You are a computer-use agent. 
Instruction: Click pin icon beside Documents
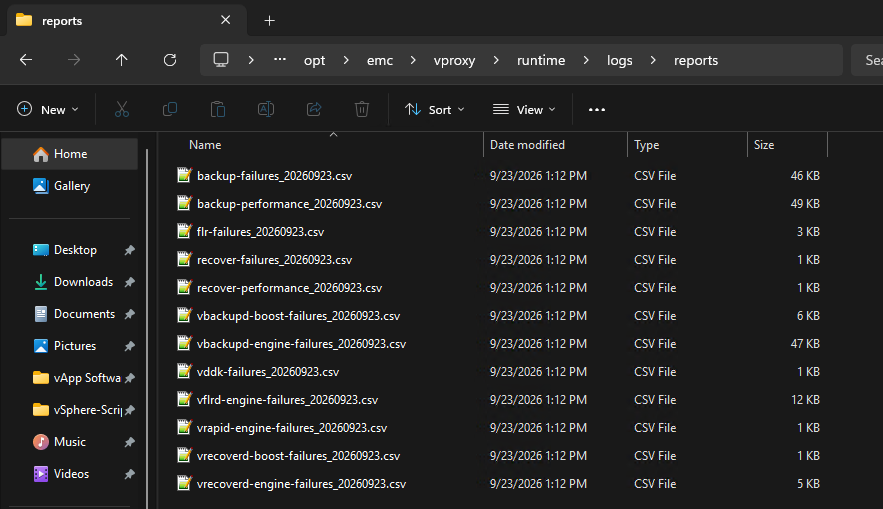click(130, 314)
